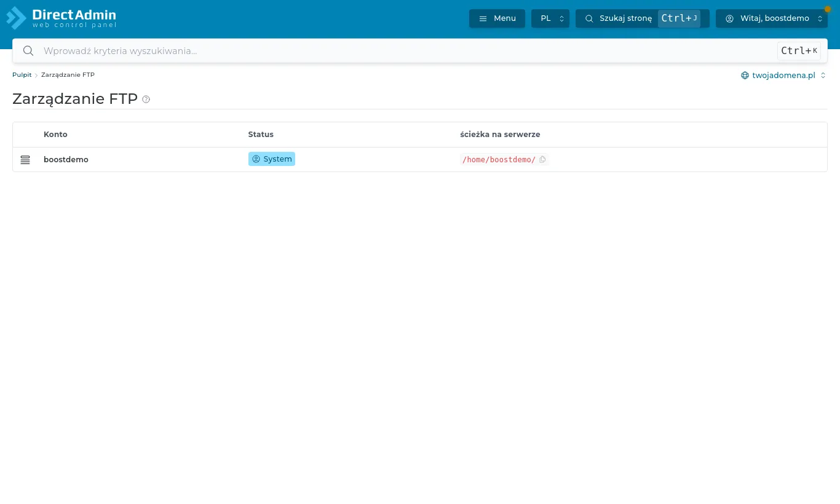The width and height of the screenshot is (840, 504).
Task: Click the /home/boostdemo/ path text
Action: [499, 159]
